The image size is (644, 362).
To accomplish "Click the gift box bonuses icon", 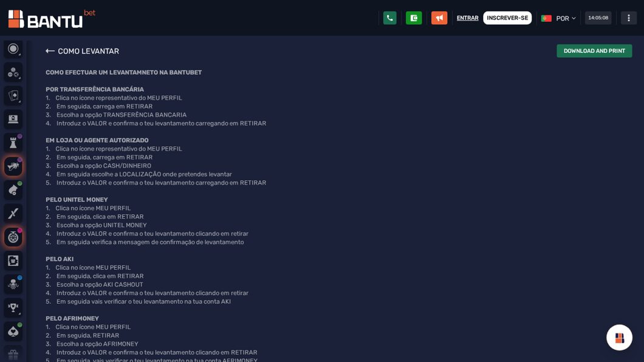I will pyautogui.click(x=13, y=353).
